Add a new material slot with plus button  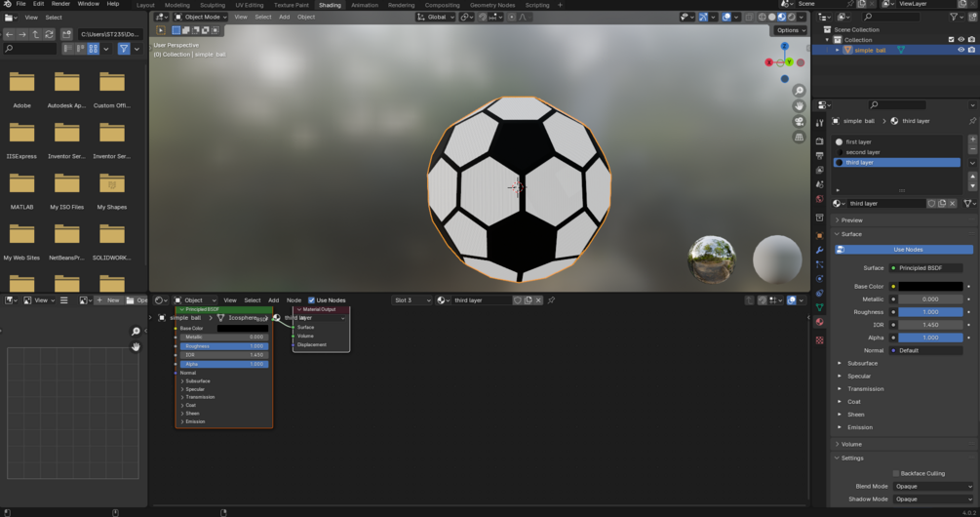[972, 139]
